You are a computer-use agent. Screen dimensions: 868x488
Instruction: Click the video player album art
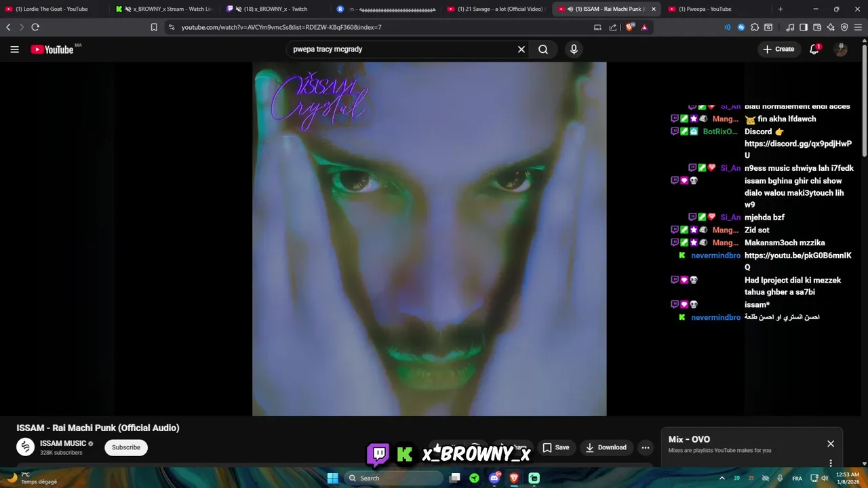429,239
